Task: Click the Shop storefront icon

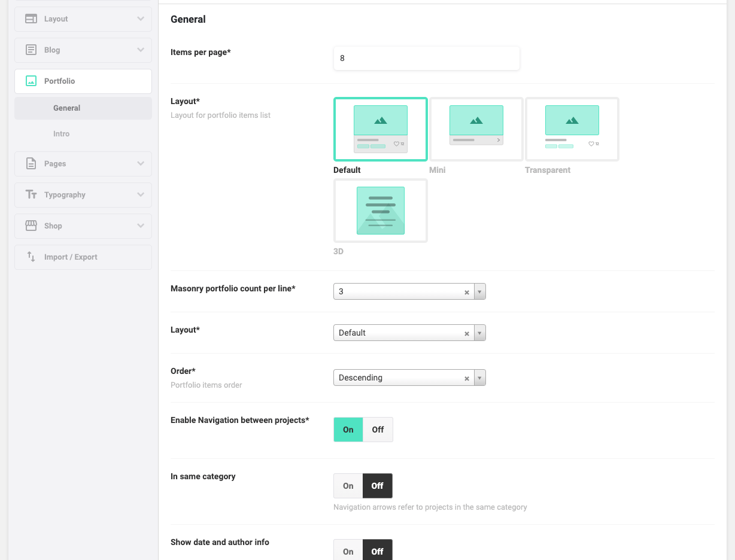Action: 31,226
